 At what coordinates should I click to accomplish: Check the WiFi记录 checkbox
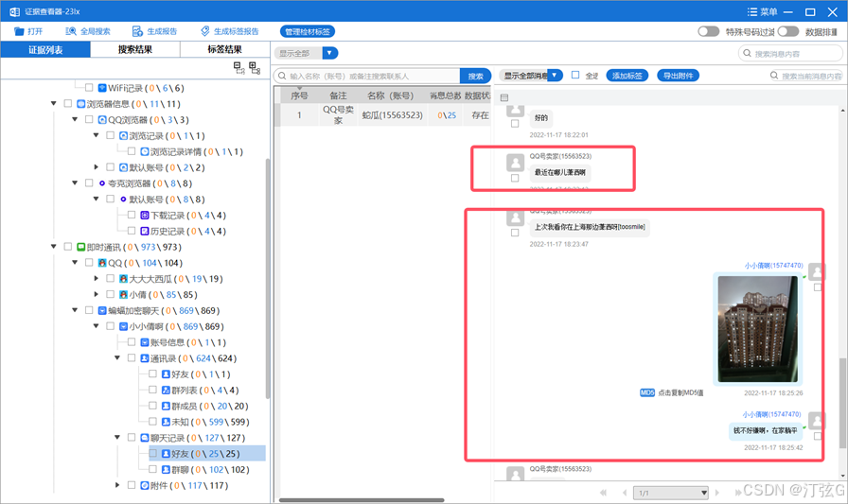pyautogui.click(x=89, y=88)
